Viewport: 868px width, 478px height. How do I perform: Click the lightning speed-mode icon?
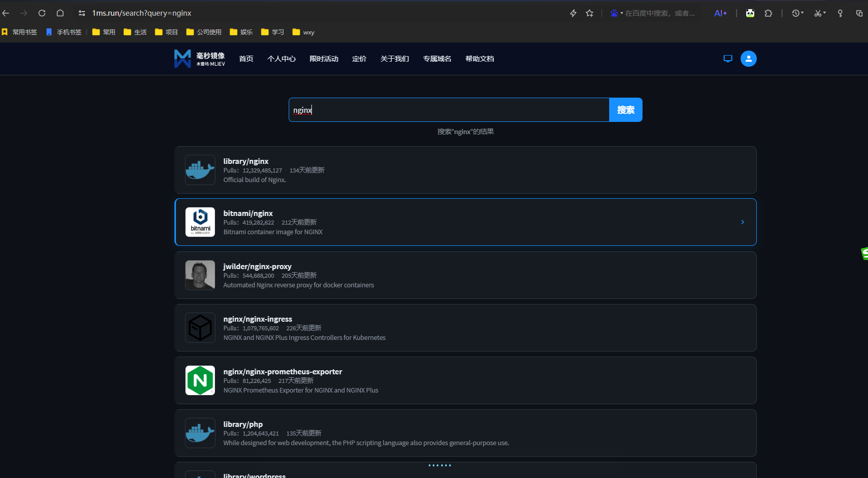(573, 13)
